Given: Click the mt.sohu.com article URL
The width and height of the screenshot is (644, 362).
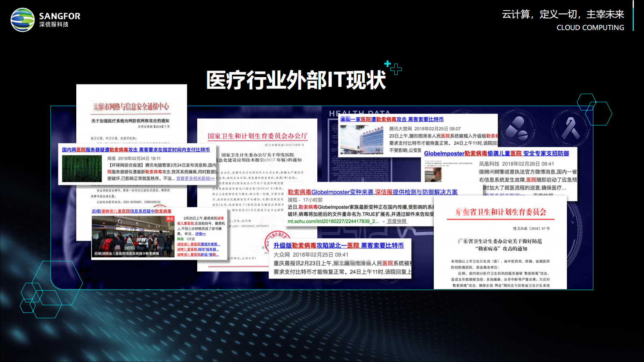Looking at the screenshot, I should pyautogui.click(x=334, y=221).
